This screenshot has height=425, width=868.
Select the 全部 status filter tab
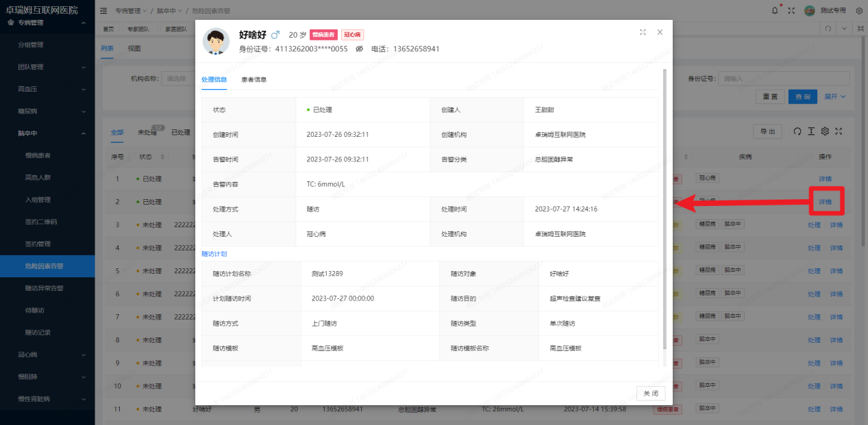pyautogui.click(x=117, y=132)
